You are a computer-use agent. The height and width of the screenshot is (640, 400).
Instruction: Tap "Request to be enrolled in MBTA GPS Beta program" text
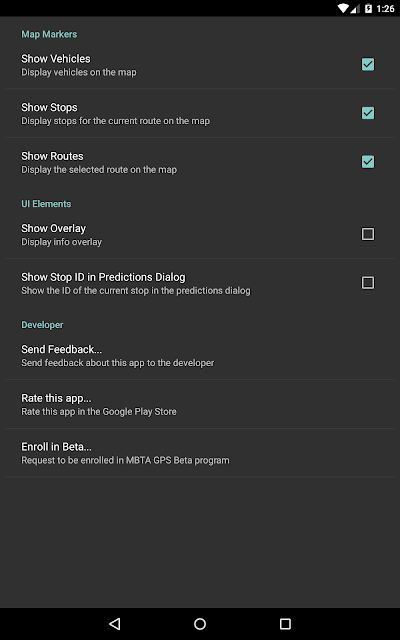[125, 460]
